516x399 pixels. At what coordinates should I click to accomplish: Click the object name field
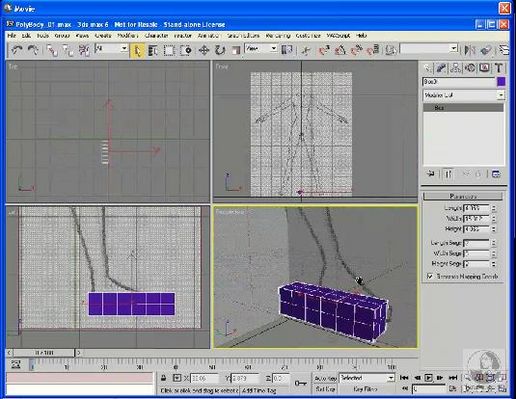pos(459,82)
